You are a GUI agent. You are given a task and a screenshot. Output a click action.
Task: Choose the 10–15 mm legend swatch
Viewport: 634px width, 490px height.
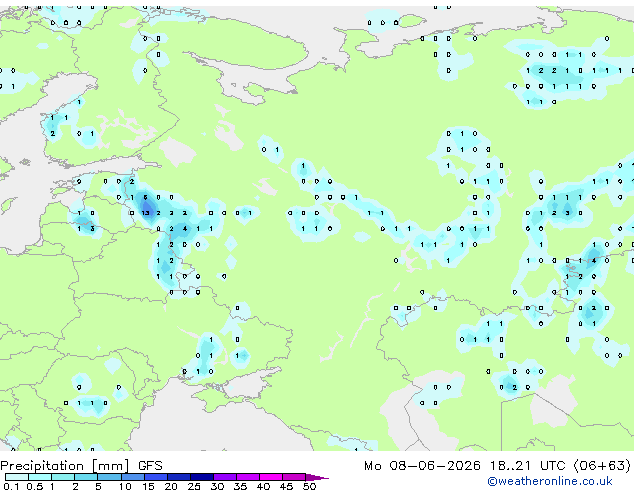click(x=133, y=477)
